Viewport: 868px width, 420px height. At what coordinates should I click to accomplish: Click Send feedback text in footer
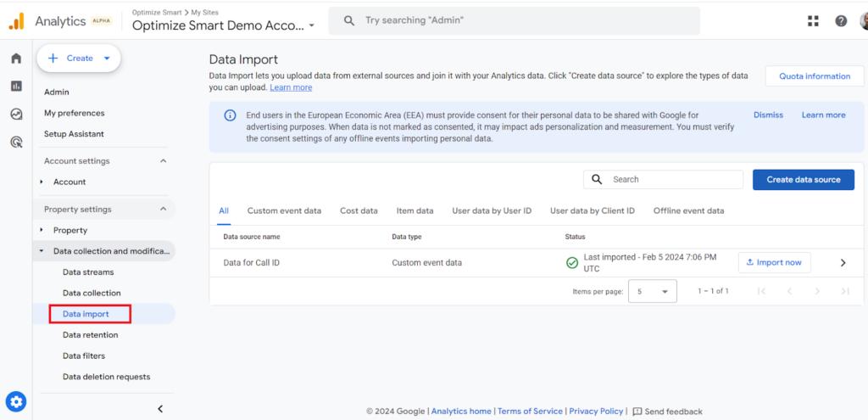(674, 412)
